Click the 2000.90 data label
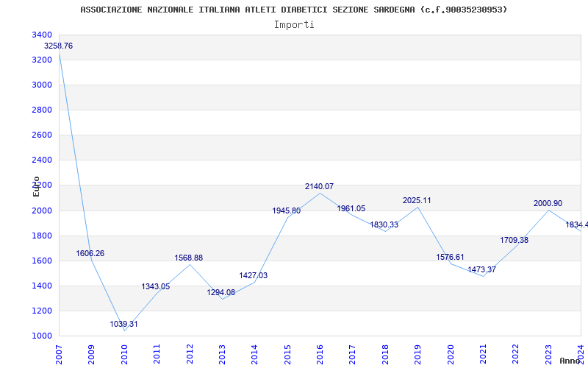 (x=548, y=204)
